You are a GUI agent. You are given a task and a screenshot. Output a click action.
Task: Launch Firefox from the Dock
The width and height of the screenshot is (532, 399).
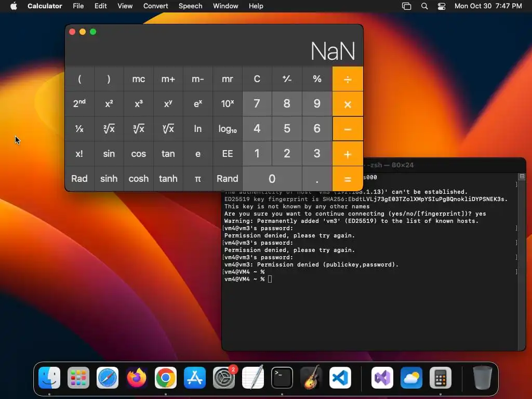(137, 377)
